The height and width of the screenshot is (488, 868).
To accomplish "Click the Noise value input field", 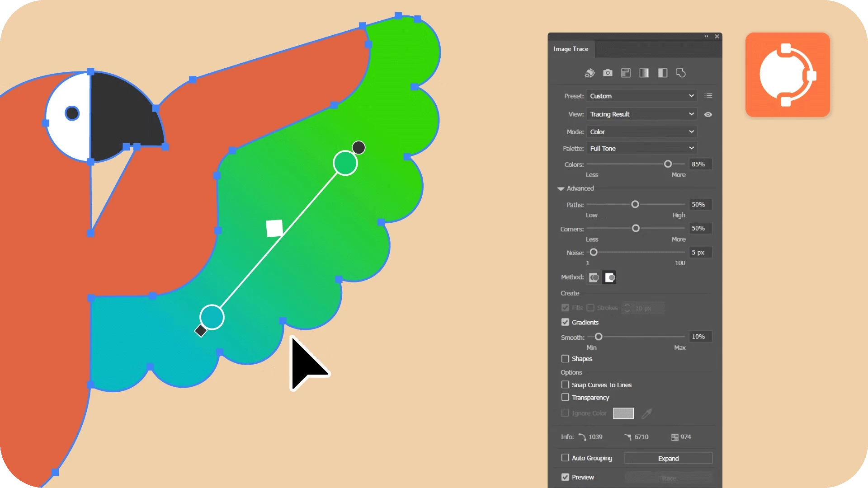I will pos(700,252).
